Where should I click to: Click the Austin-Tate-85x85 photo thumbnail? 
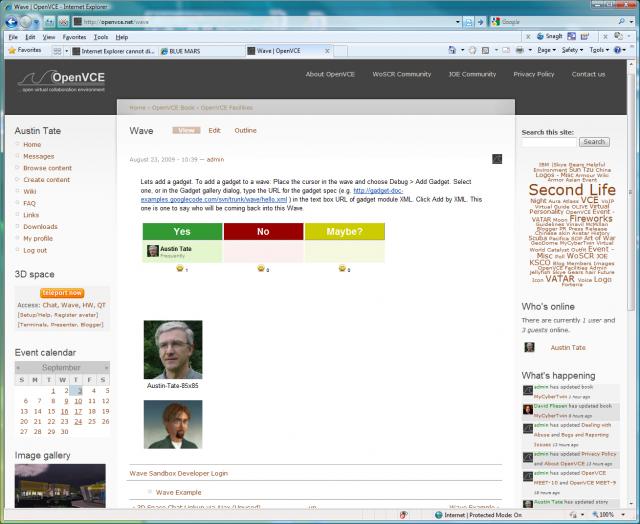pyautogui.click(x=173, y=350)
